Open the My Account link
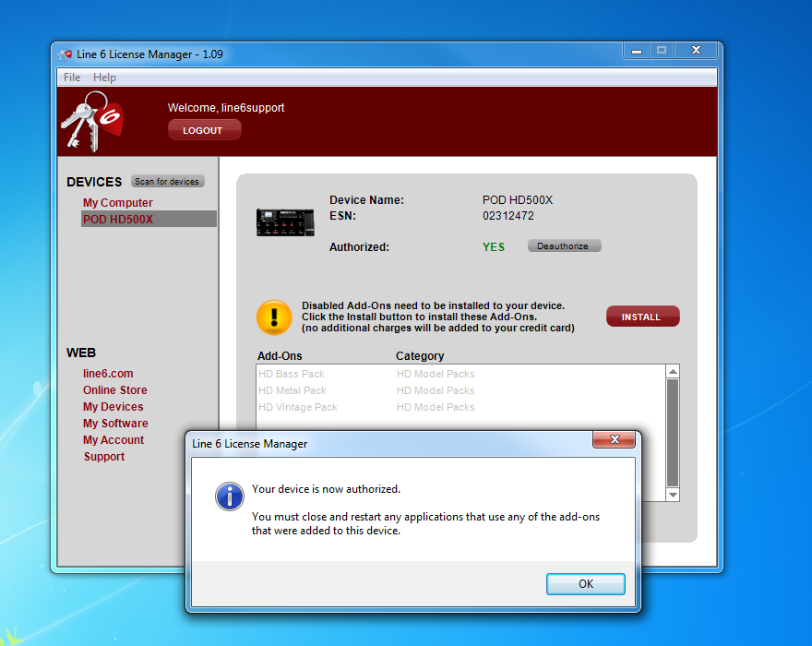 click(113, 440)
